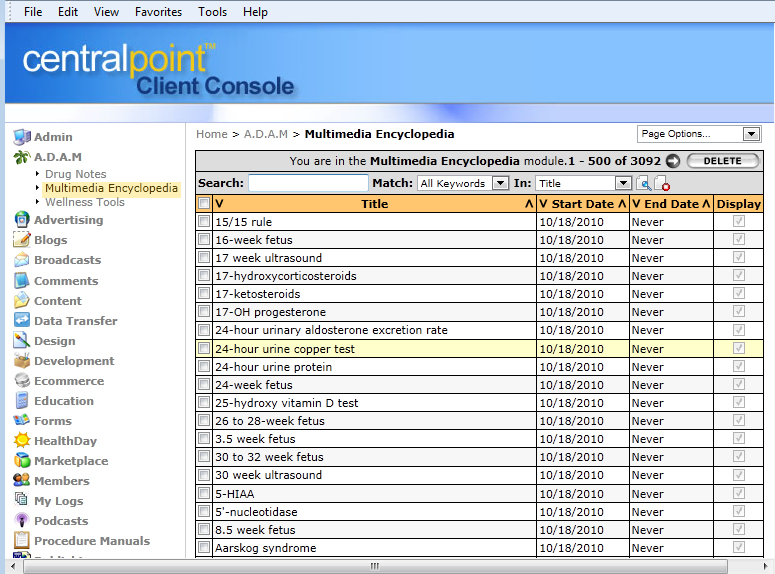Click the Design paintbrush icon
This screenshot has height=574, width=775.
[x=22, y=341]
